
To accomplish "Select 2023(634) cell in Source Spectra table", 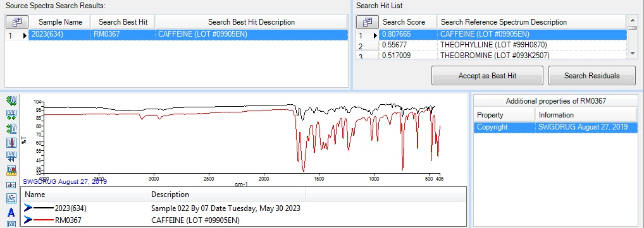I will point(60,35).
